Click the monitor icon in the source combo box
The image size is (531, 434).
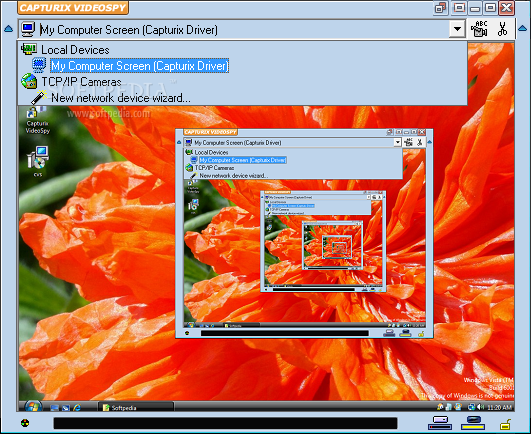pos(28,29)
